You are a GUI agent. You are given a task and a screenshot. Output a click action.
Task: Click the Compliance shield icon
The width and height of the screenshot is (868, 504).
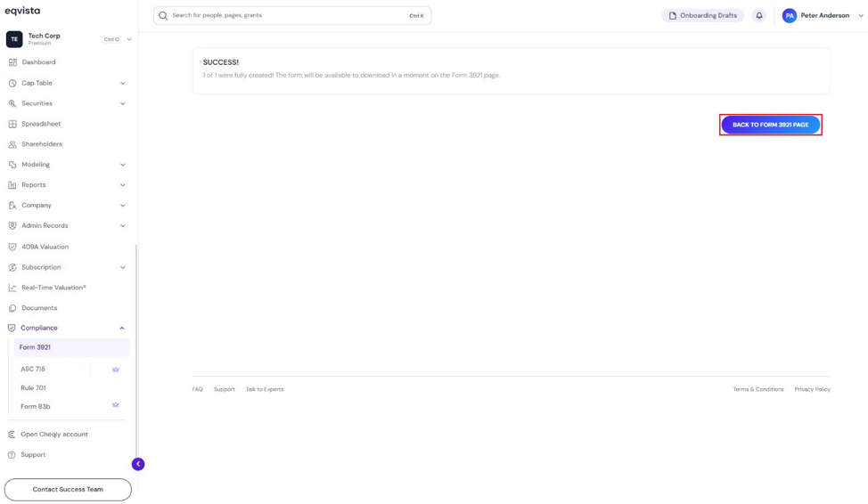coord(12,328)
